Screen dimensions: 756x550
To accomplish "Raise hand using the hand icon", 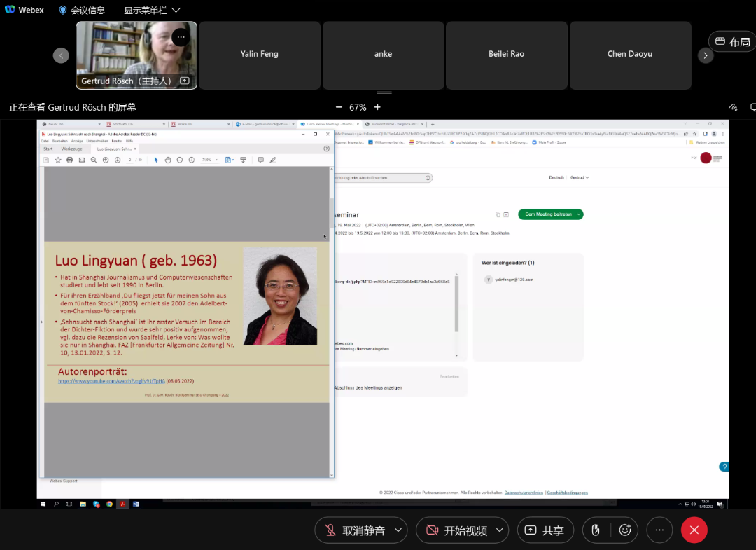I will click(596, 530).
